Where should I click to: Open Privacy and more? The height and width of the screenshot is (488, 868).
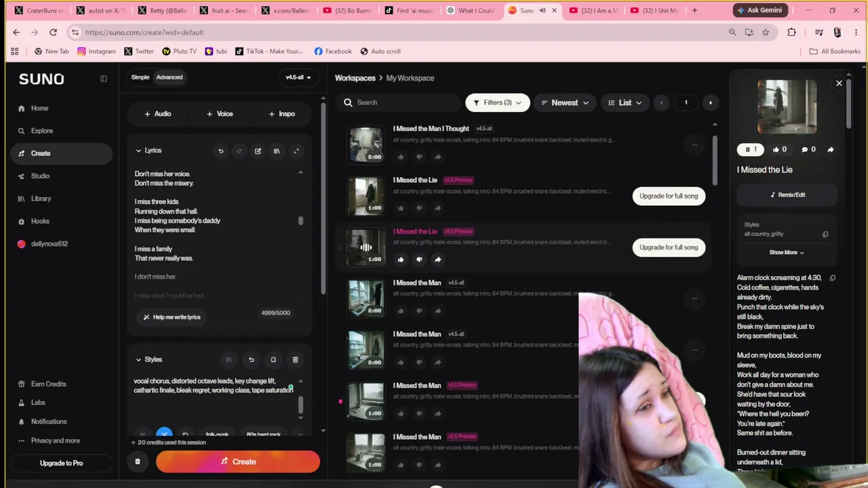49,441
